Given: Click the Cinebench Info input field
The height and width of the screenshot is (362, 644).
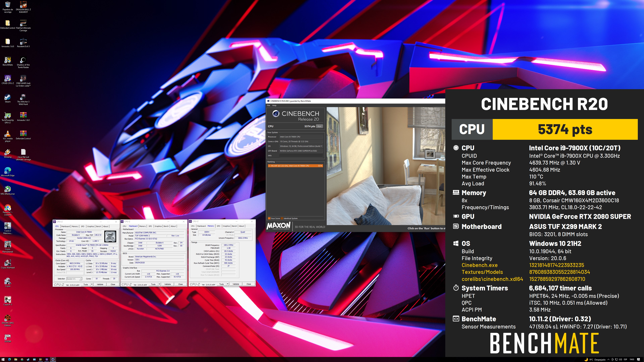Looking at the screenshot, I should coord(301,156).
